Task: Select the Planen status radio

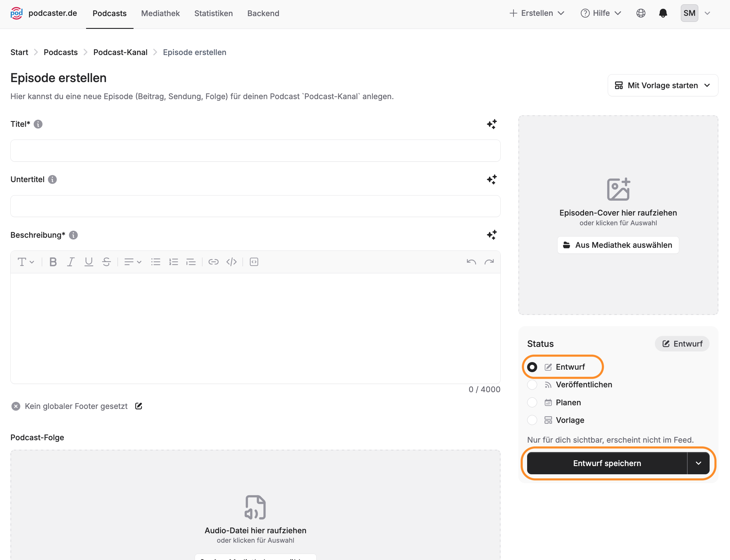Action: coord(532,403)
